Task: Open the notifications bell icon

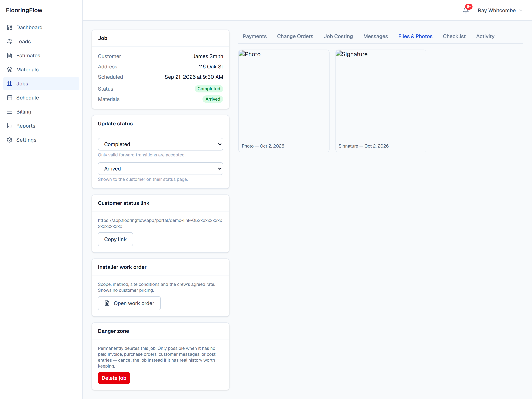Action: (x=466, y=10)
